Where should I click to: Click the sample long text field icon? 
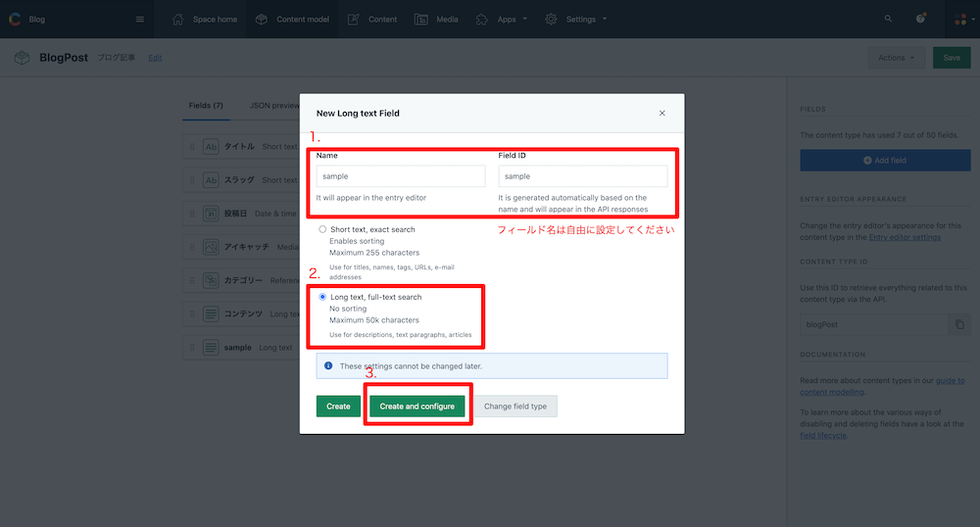pos(212,347)
